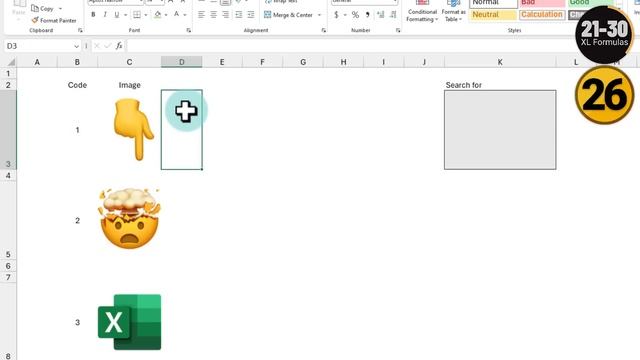Center text horizontally
The width and height of the screenshot is (640, 360).
click(x=213, y=15)
